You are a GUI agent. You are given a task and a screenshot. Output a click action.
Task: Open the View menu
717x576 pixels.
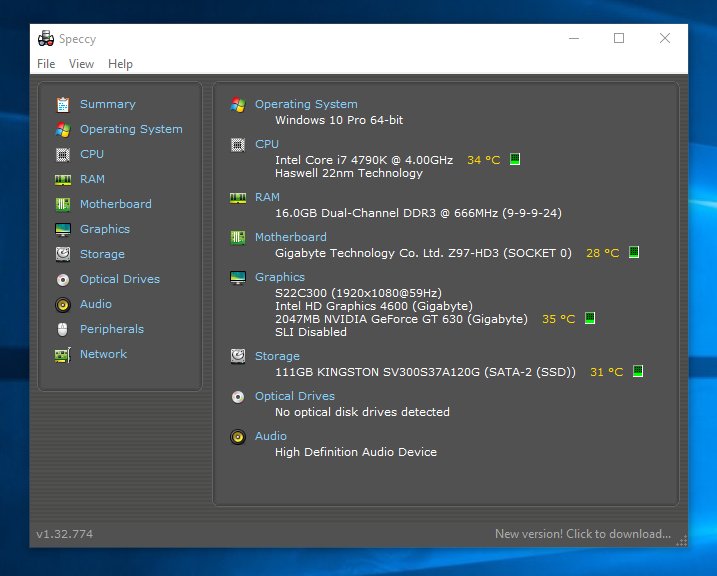click(x=81, y=64)
